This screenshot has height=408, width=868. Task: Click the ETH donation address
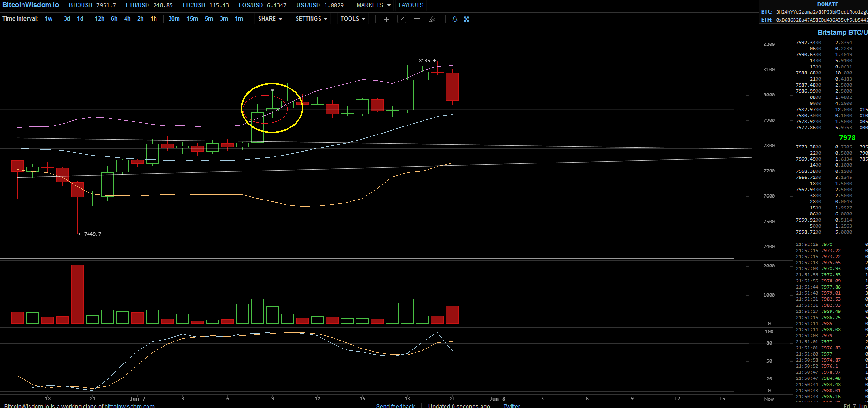click(822, 20)
